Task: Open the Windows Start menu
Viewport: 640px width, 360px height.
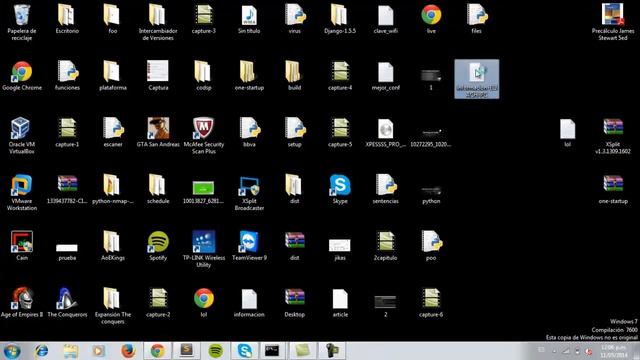Action: 11,351
